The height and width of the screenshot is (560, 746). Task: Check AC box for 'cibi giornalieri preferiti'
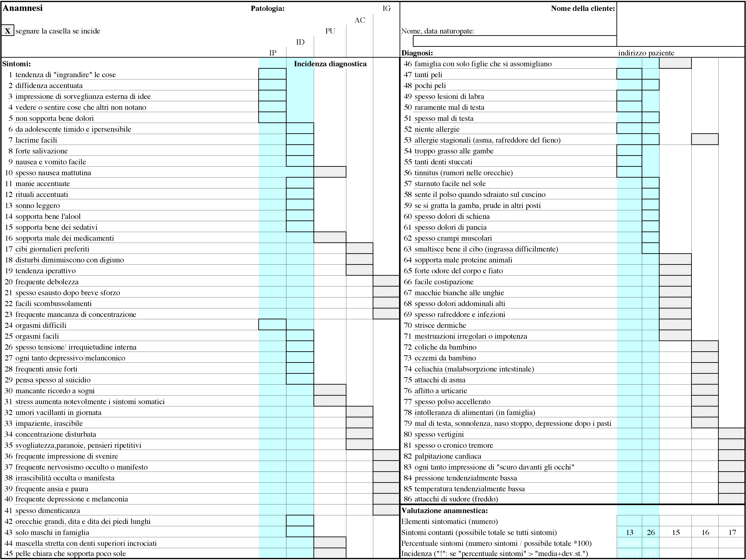(x=359, y=249)
